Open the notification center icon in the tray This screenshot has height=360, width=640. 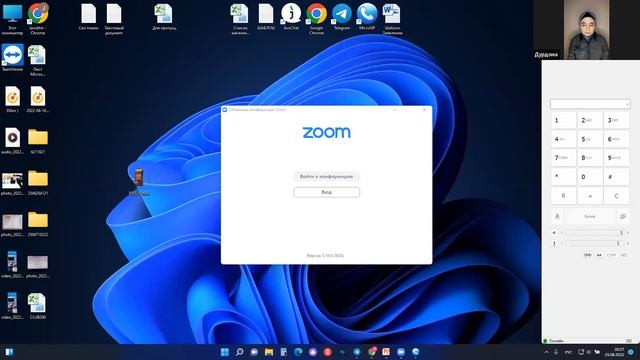point(631,352)
